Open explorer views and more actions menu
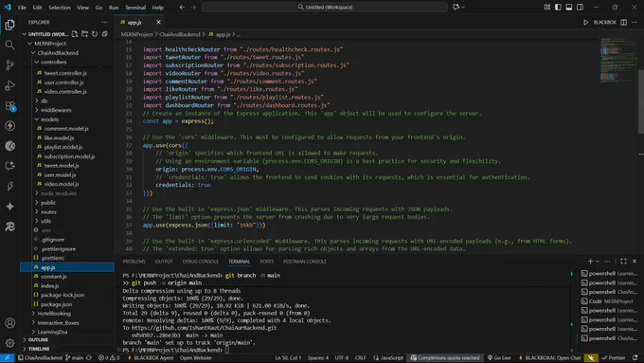This screenshot has width=644, height=363. [x=104, y=22]
